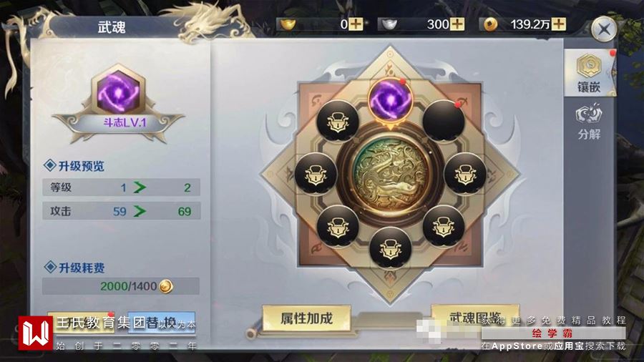Open the 武魂图鉴 soul codex button
The width and height of the screenshot is (644, 362).
(475, 317)
